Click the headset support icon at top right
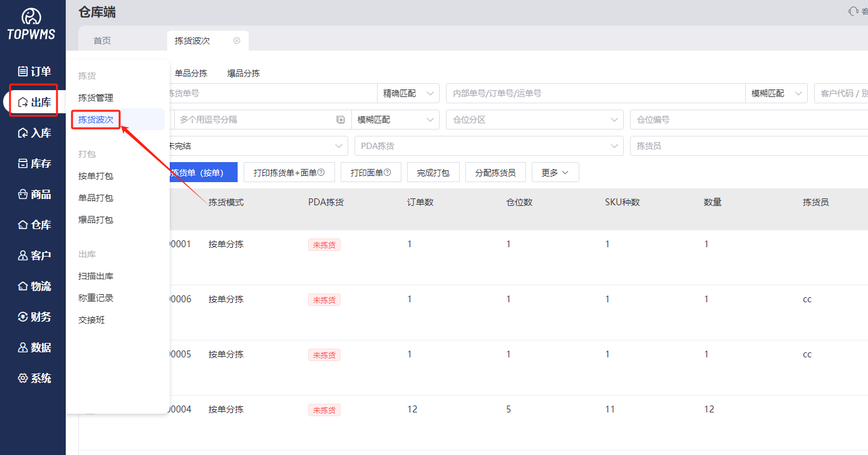 point(853,11)
